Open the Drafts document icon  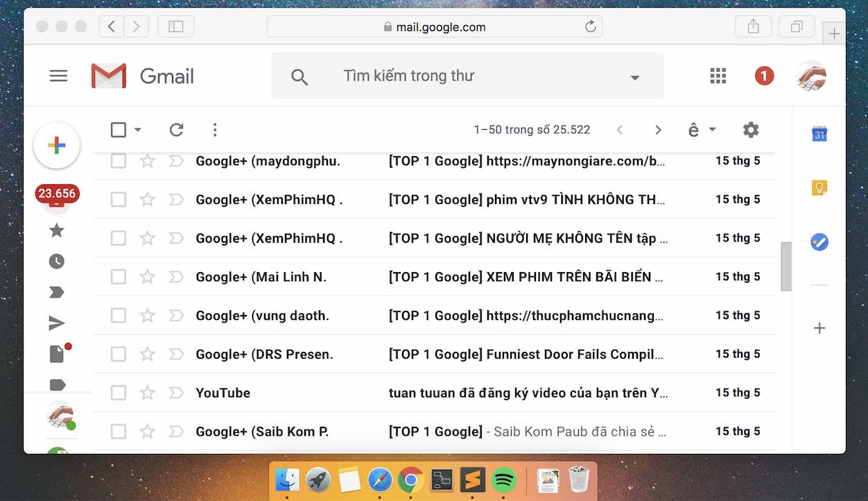[57, 354]
